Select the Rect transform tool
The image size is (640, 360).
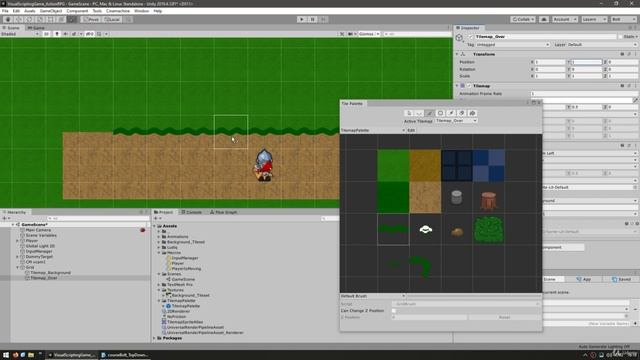[51, 19]
